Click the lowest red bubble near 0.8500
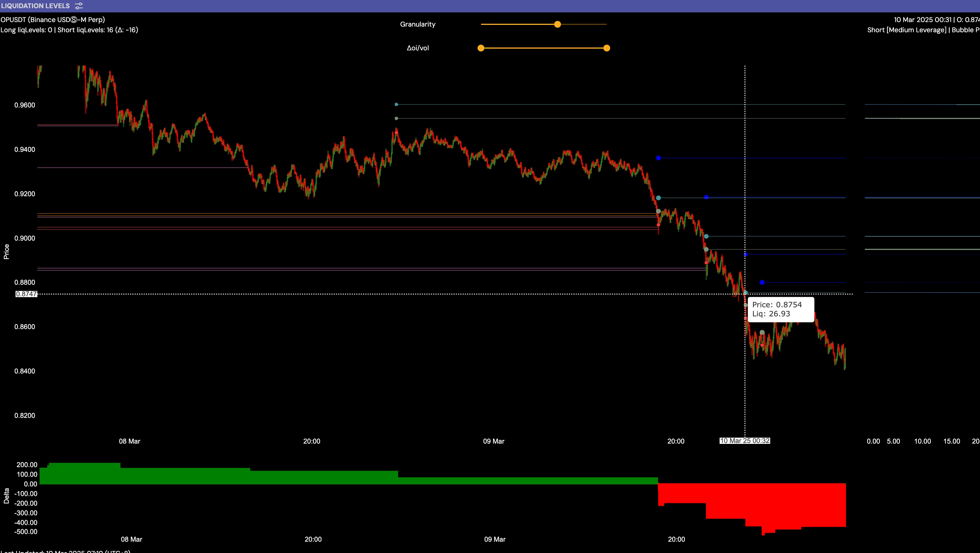Image resolution: width=980 pixels, height=553 pixels. pos(762,345)
